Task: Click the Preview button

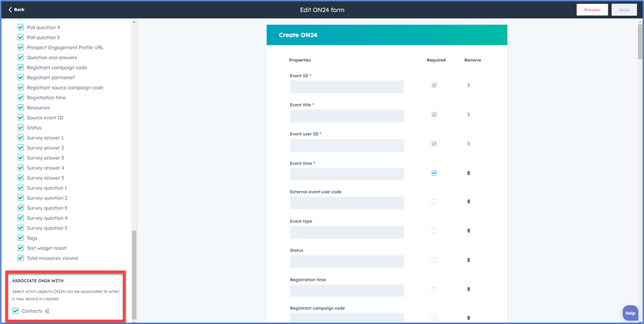Action: (x=592, y=10)
